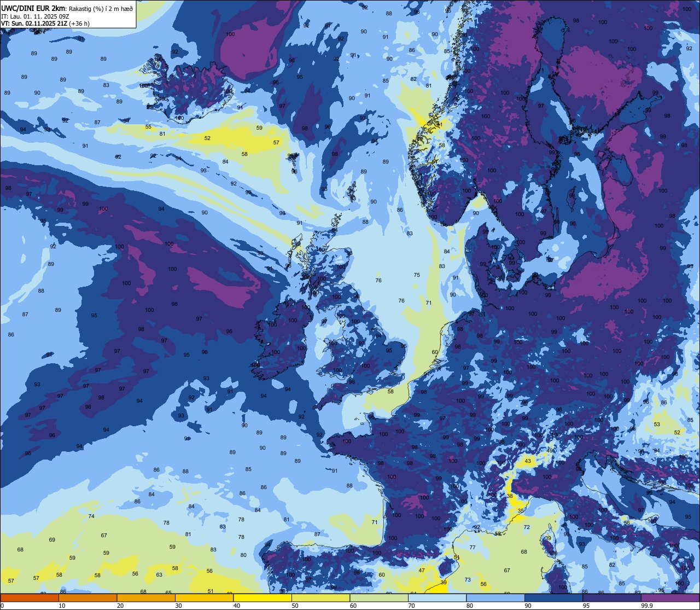Click the '43' humidity value in the Alps
This screenshot has height=610, width=700.
(528, 461)
